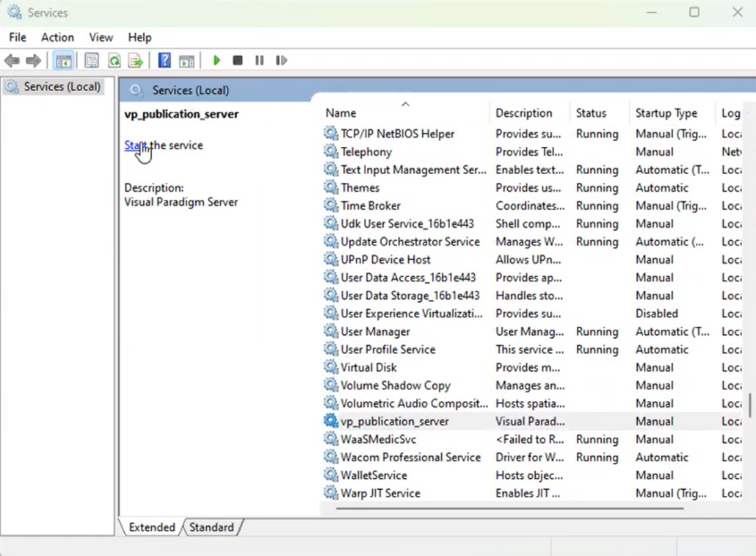Navigate back with the left arrow icon

12,60
